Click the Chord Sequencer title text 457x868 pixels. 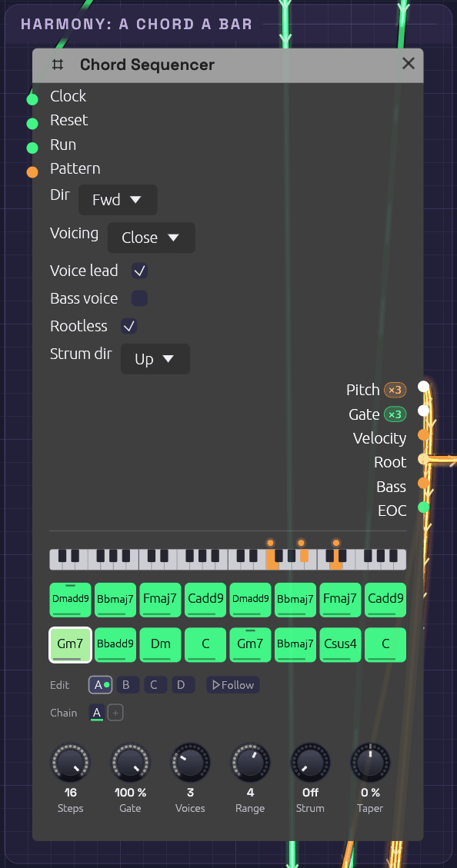point(147,65)
